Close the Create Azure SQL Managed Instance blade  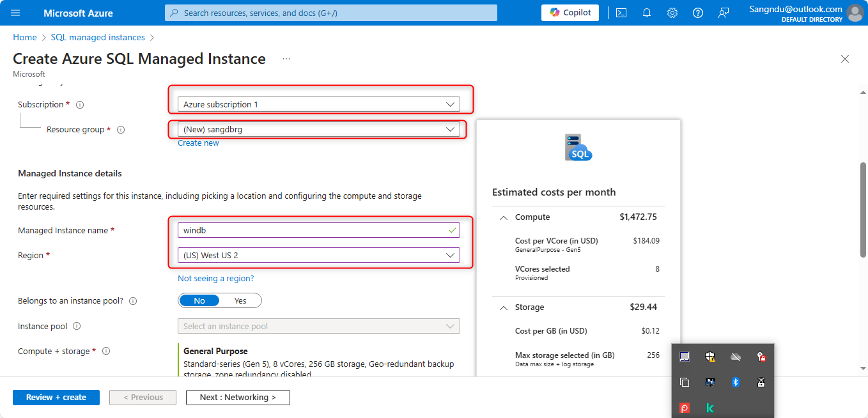coord(845,59)
